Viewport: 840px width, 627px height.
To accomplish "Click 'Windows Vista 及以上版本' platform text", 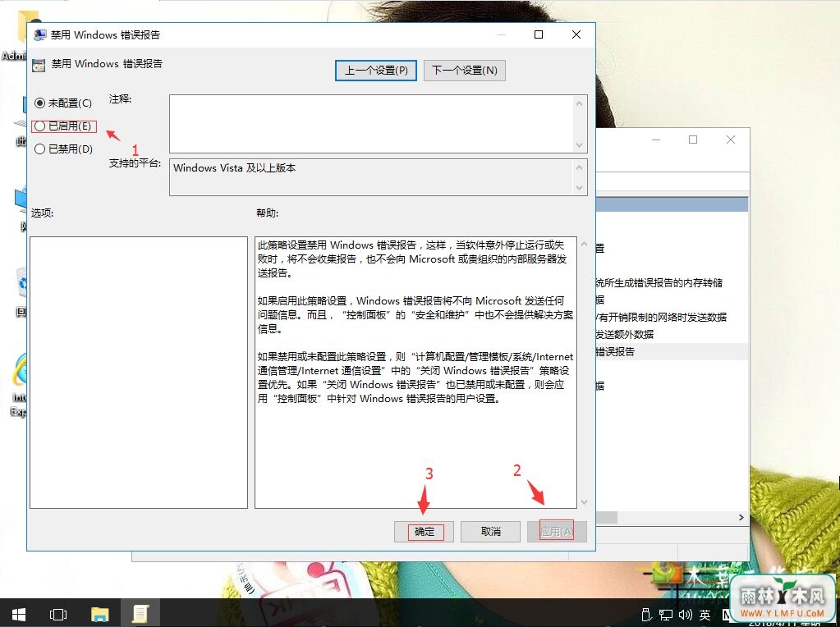I will tap(234, 168).
